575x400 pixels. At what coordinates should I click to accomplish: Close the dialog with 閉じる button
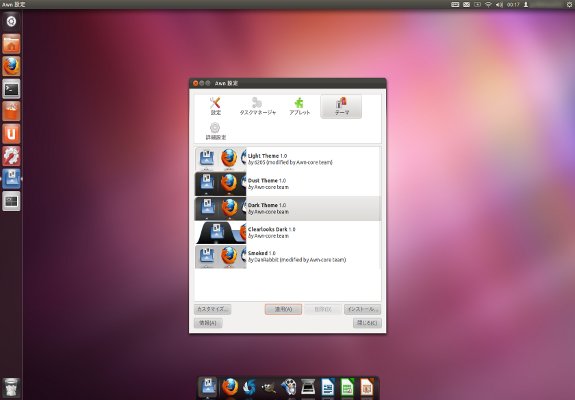367,323
